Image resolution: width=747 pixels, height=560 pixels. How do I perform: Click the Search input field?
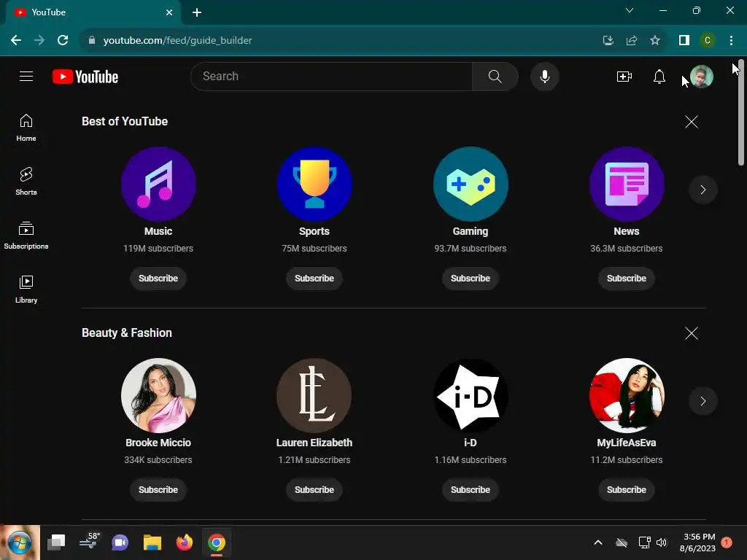coord(332,76)
